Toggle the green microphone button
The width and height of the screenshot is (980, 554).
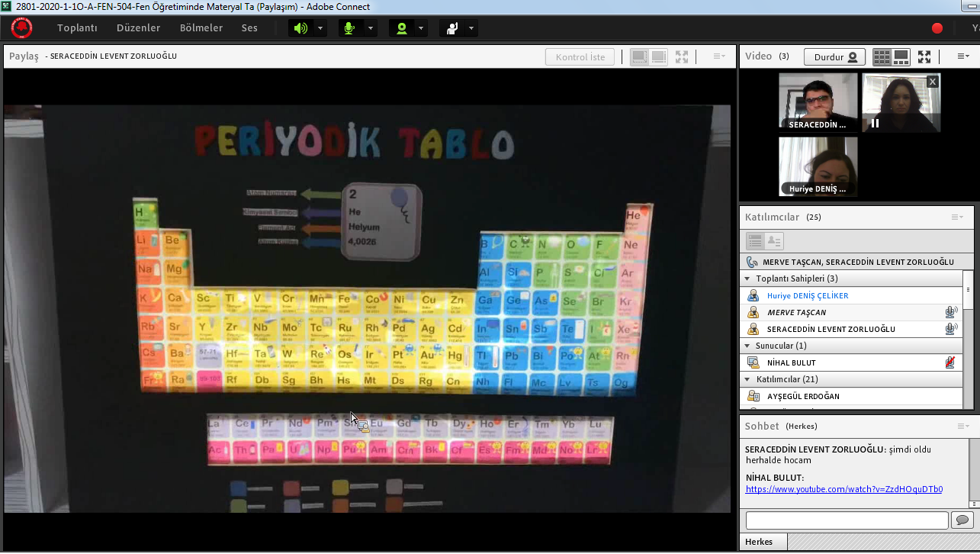tap(350, 28)
